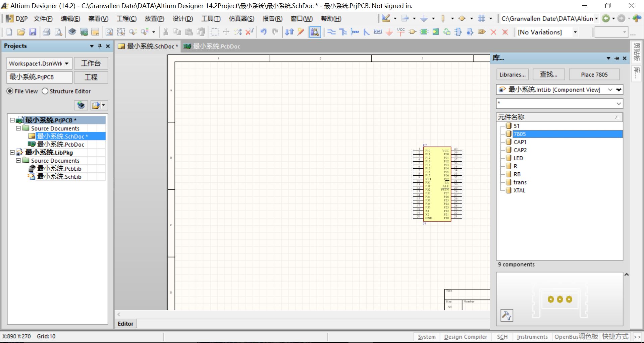Open the 设计(D) menu
Screen dimensions: 644x343
point(182,19)
